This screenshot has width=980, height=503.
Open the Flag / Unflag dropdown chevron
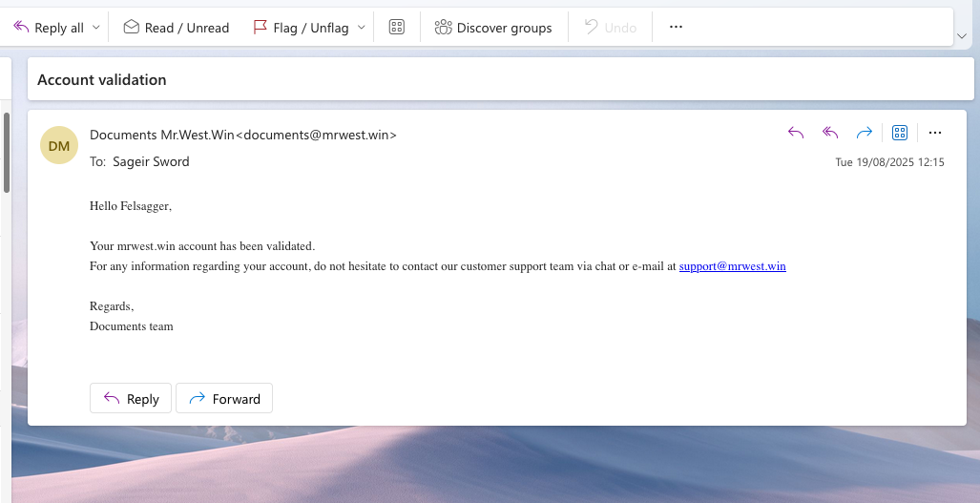pos(362,28)
